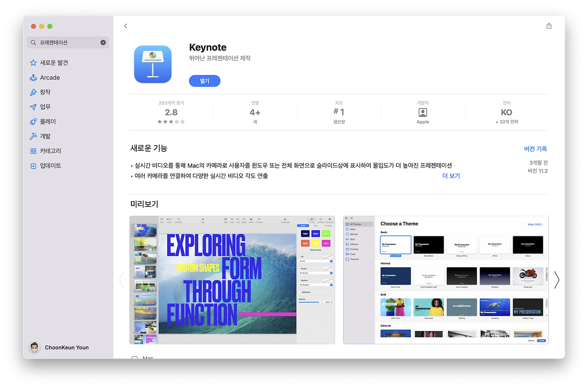Select the 창작 paintbrush icon in sidebar

(33, 92)
